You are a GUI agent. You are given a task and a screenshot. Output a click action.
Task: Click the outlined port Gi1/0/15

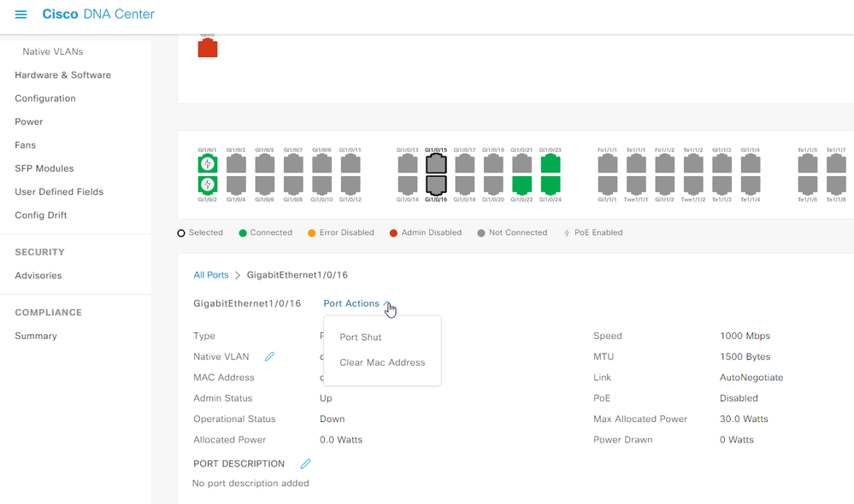(x=436, y=164)
